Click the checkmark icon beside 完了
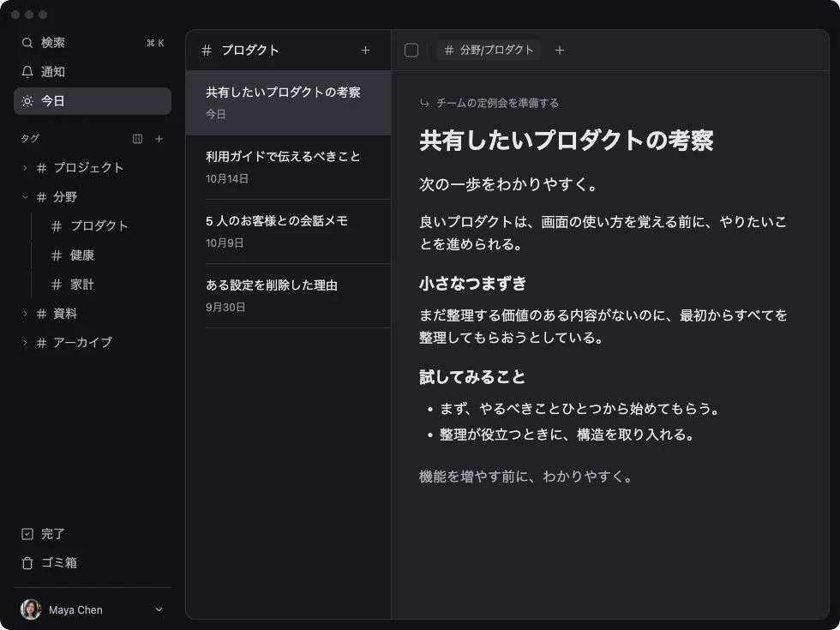This screenshot has width=840, height=630. point(27,533)
